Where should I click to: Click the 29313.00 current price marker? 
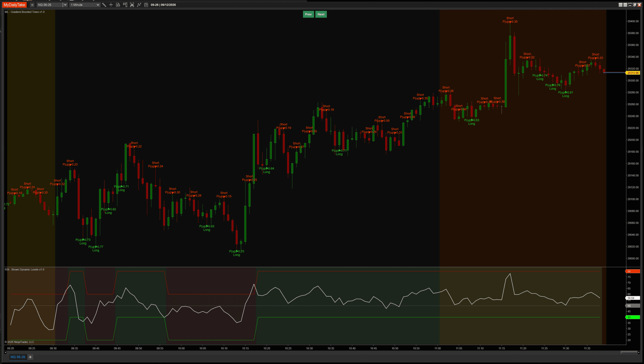tap(633, 73)
